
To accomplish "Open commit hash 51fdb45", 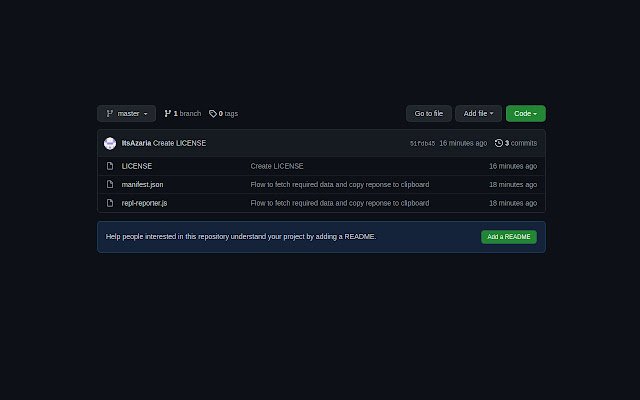I will point(422,144).
